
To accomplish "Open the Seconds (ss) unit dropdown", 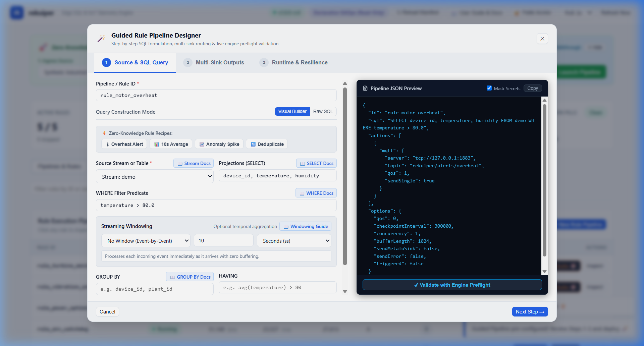I will [294, 241].
